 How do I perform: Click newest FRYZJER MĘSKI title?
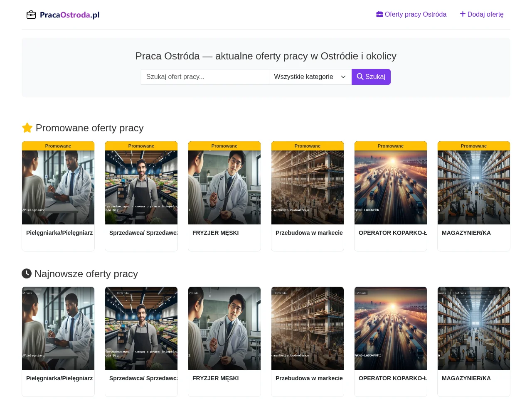click(216, 378)
